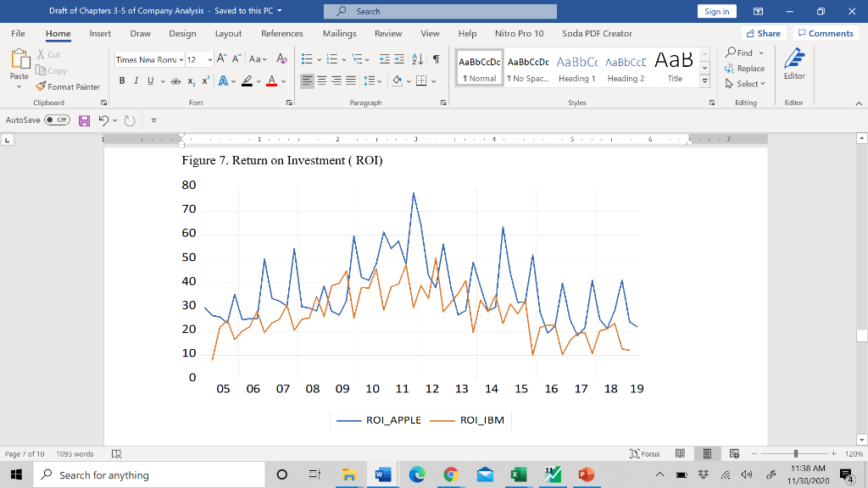The image size is (868, 488).
Task: Select the Format Painter tool
Action: click(68, 86)
